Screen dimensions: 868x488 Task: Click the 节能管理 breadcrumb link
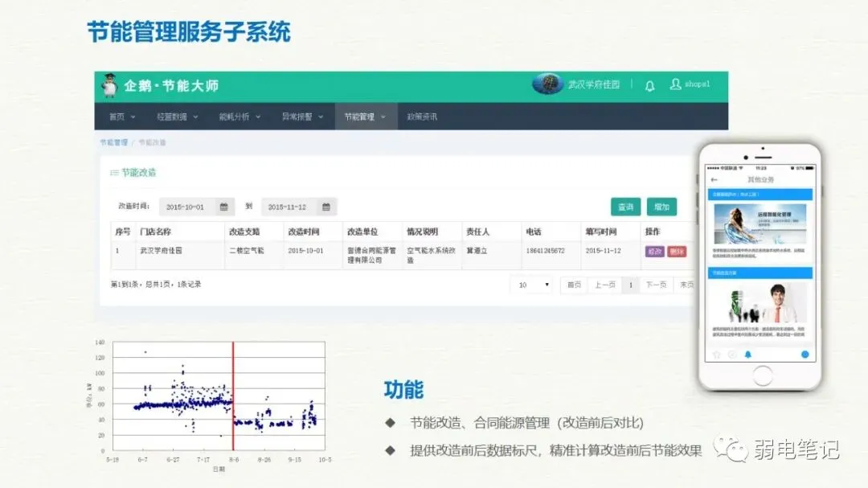(113, 142)
